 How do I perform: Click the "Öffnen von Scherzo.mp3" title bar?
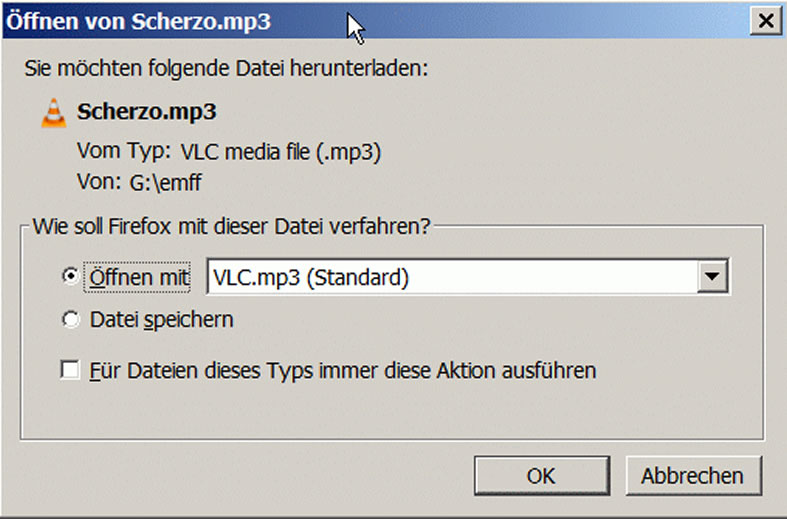(x=140, y=21)
